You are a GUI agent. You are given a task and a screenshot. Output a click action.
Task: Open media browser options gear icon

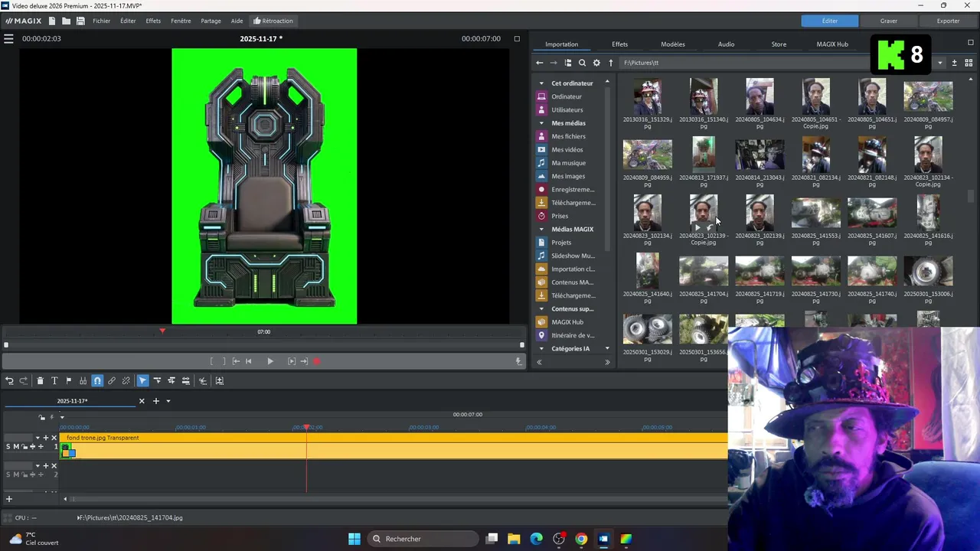coord(596,63)
